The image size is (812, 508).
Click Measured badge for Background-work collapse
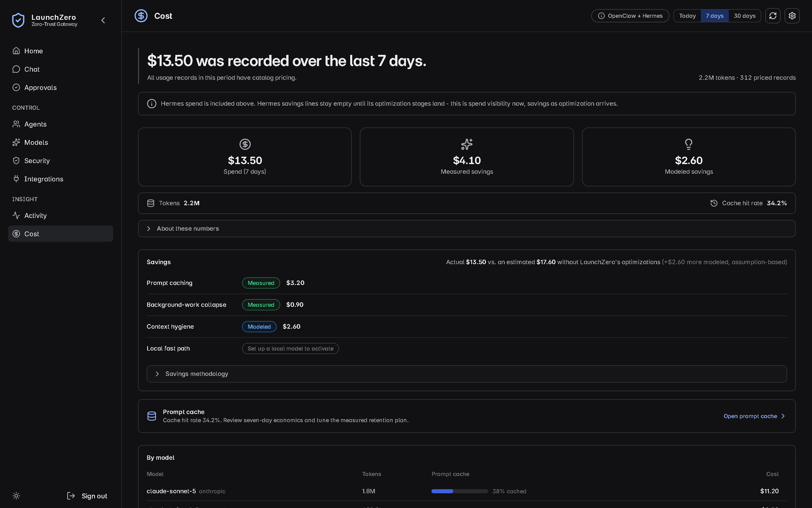coord(261,305)
